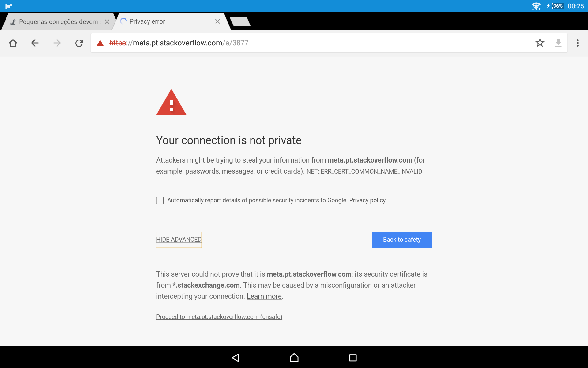Click the back navigation arrow icon
Viewport: 588px width, 368px height.
tap(35, 42)
